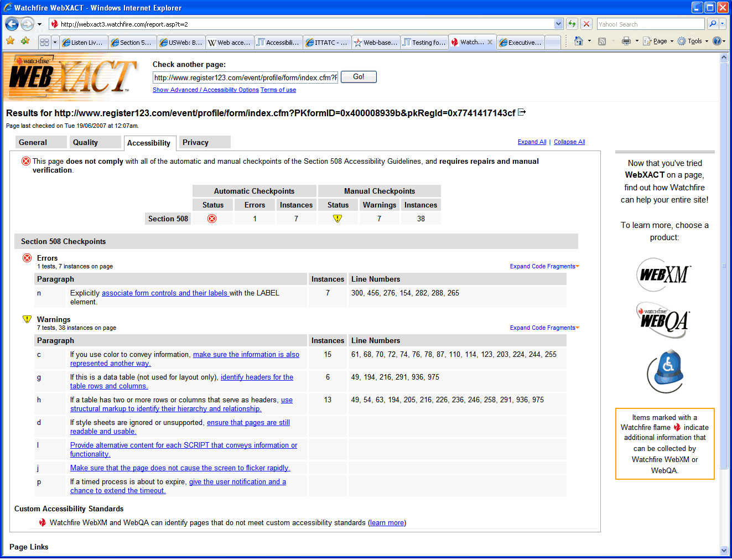Switch to the Listen Liv browser tab
Viewport: 732px width, 560px height.
click(x=83, y=42)
